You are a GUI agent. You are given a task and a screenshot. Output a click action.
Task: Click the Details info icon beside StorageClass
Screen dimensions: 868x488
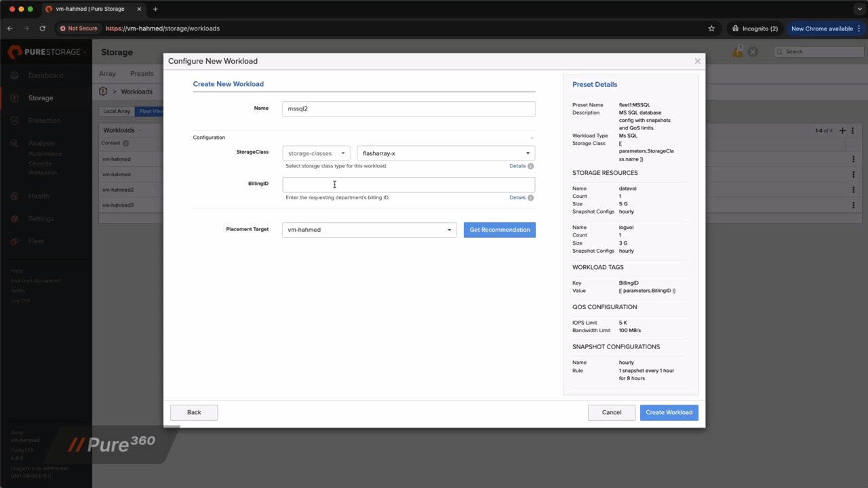click(530, 165)
